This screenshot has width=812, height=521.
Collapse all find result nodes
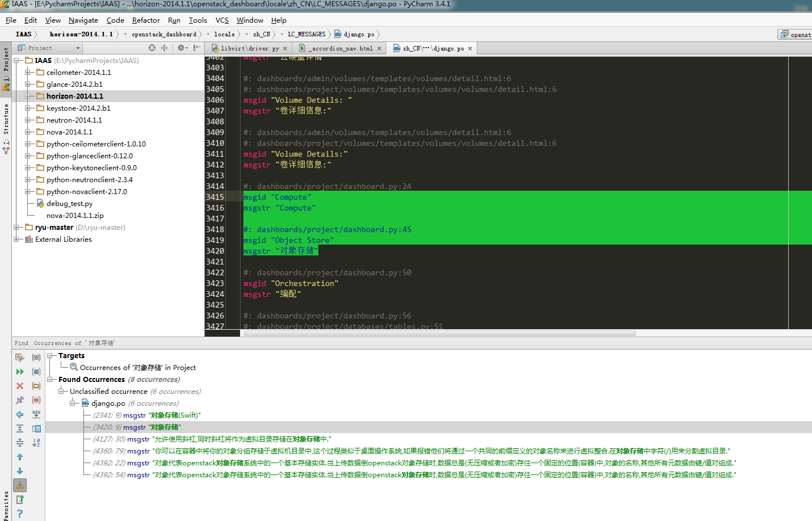[x=20, y=443]
